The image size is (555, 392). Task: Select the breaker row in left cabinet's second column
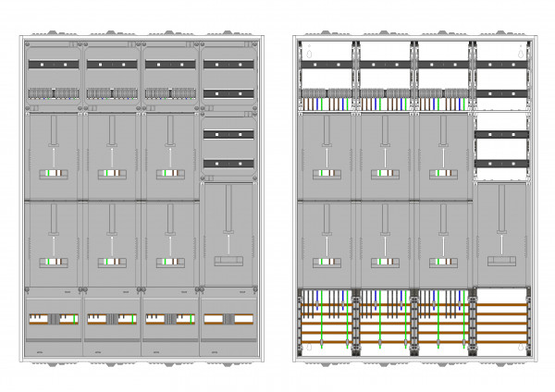(112, 93)
